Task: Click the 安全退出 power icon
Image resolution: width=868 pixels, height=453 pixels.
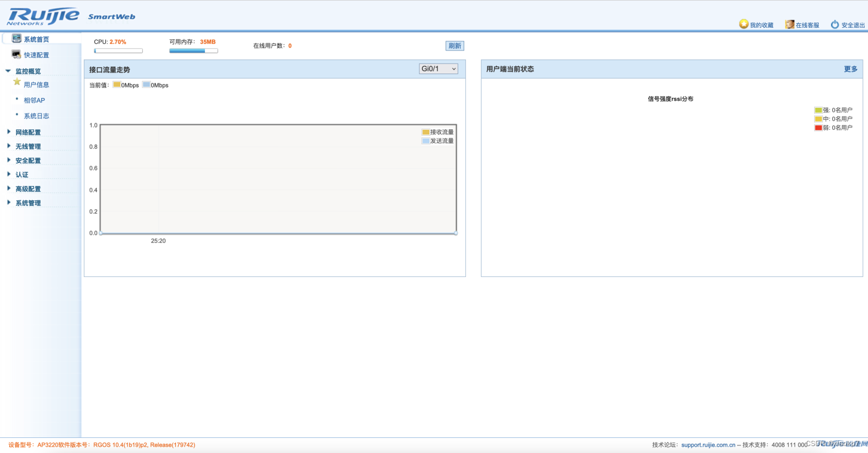Action: [x=835, y=24]
